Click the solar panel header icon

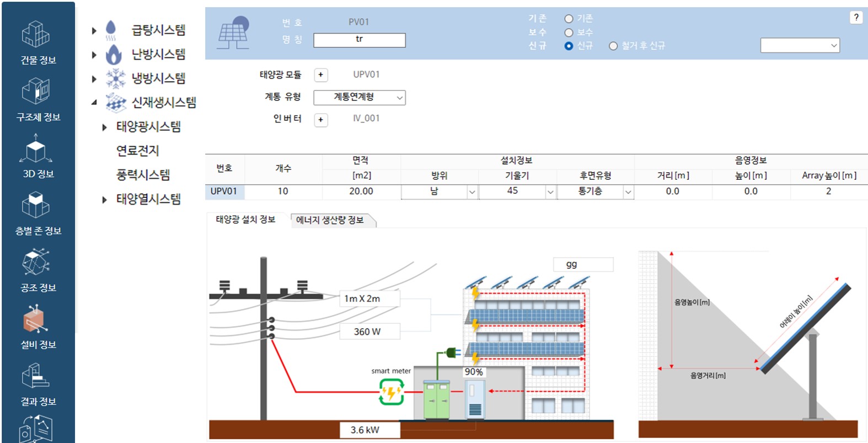(234, 33)
